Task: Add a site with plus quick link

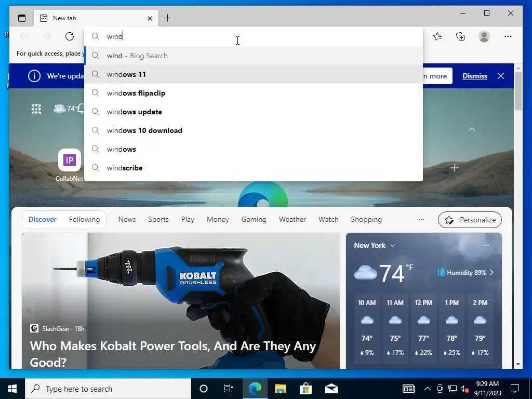Action: coord(455,168)
